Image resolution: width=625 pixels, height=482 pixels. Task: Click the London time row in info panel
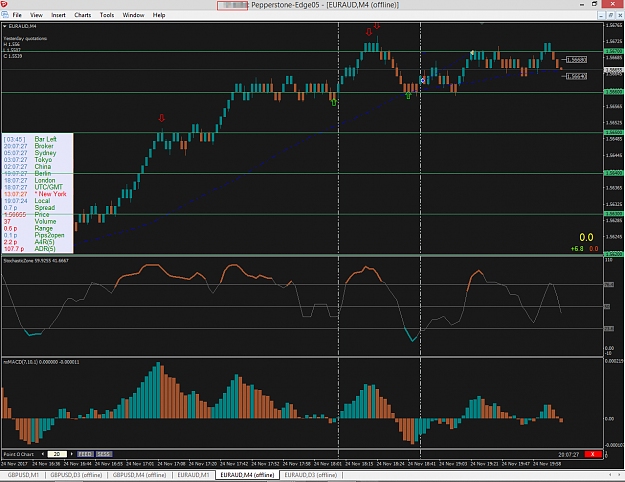(29, 180)
